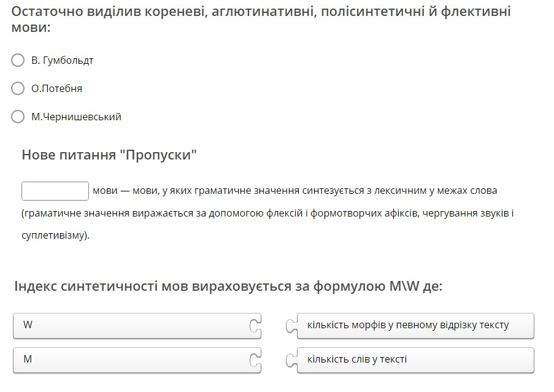
Task: Focus the blank field before 'мови'
Action: pyautogui.click(x=55, y=191)
